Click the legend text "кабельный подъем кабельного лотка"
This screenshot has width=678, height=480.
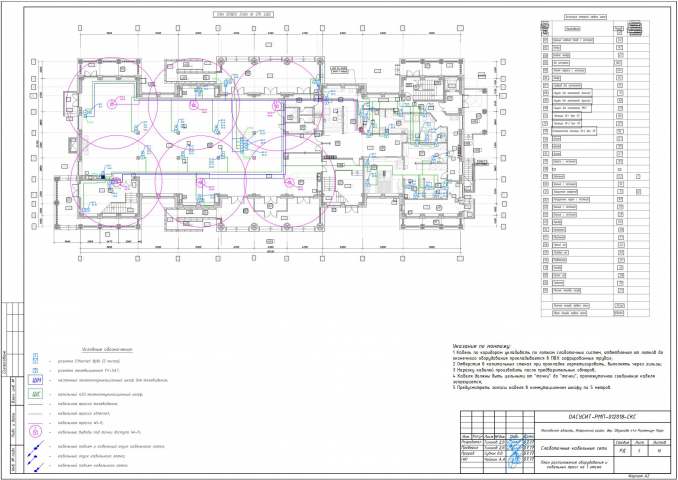pyautogui.click(x=92, y=465)
